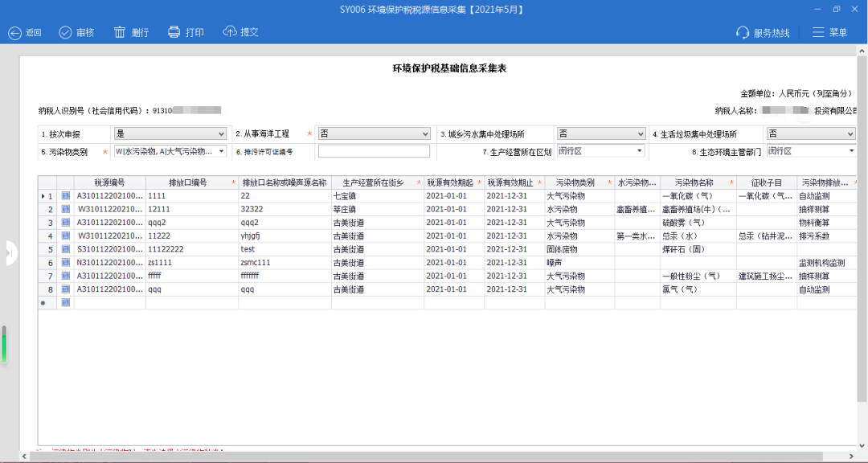Open the 生产经营所在区划 dropdown
868x463 pixels.
click(600, 150)
